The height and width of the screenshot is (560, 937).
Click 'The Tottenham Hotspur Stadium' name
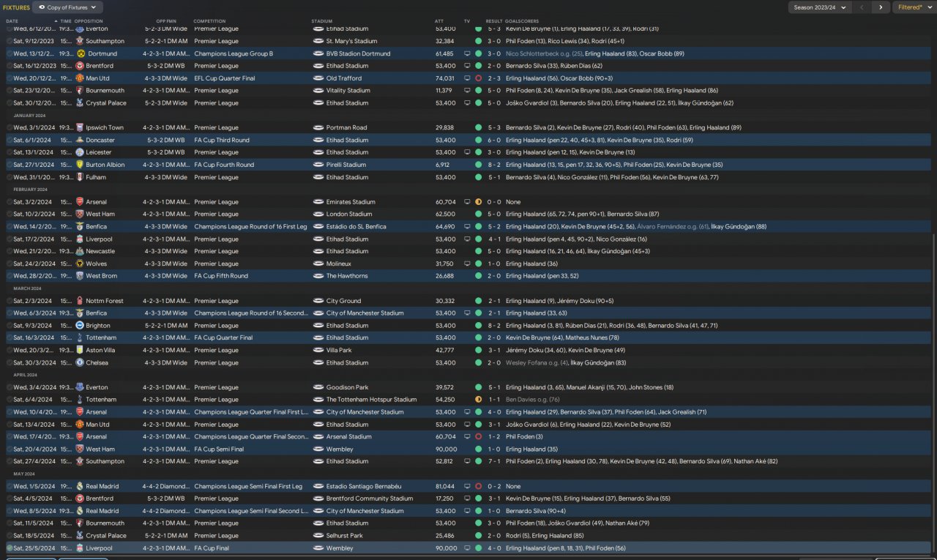pyautogui.click(x=371, y=400)
